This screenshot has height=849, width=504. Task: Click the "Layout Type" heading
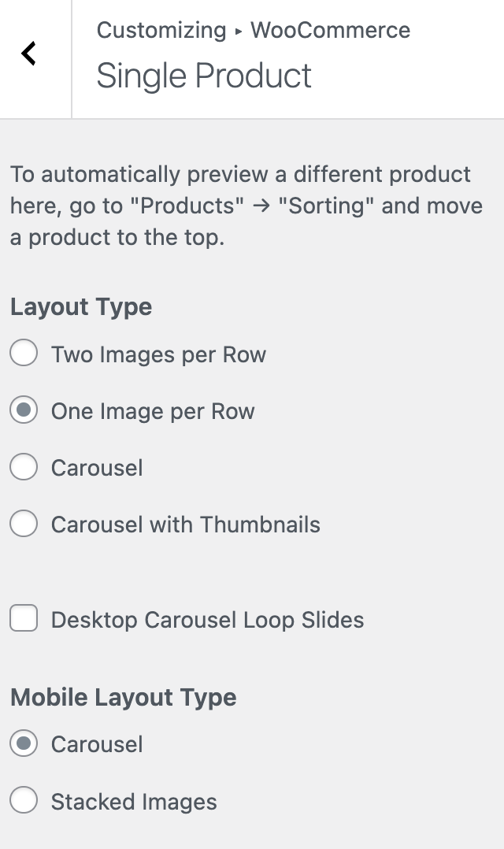coord(81,306)
